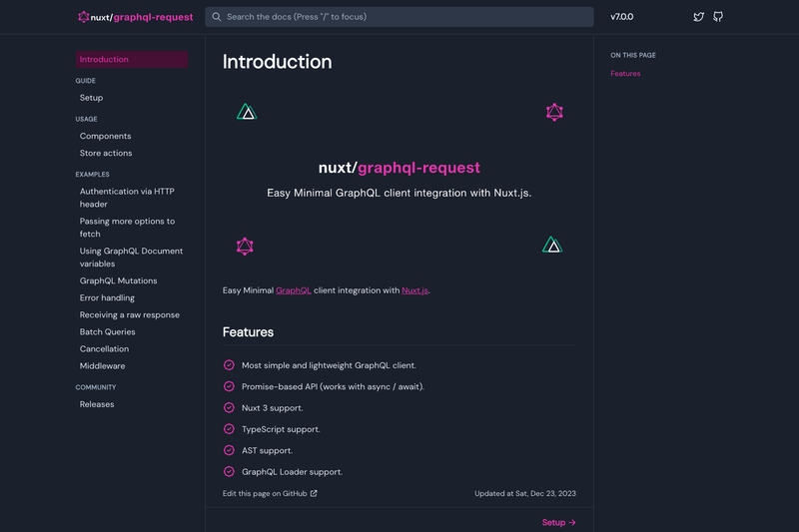Click the GraphQL Loader support text

(x=292, y=472)
